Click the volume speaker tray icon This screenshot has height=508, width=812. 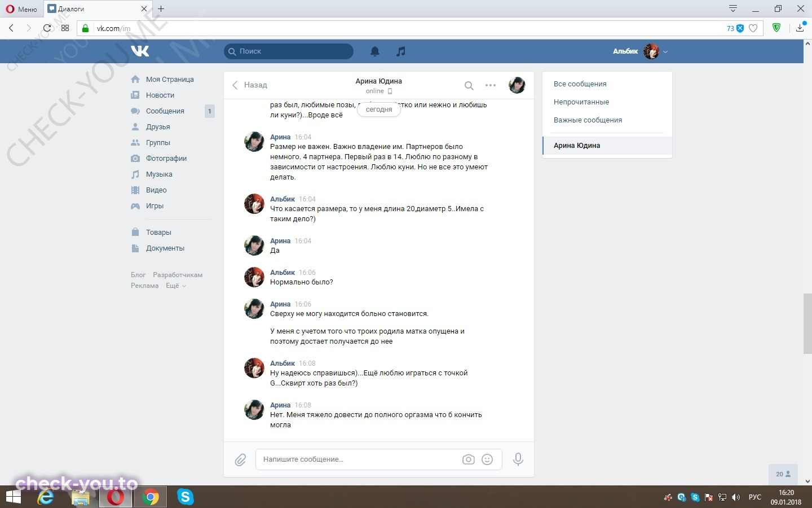click(735, 497)
